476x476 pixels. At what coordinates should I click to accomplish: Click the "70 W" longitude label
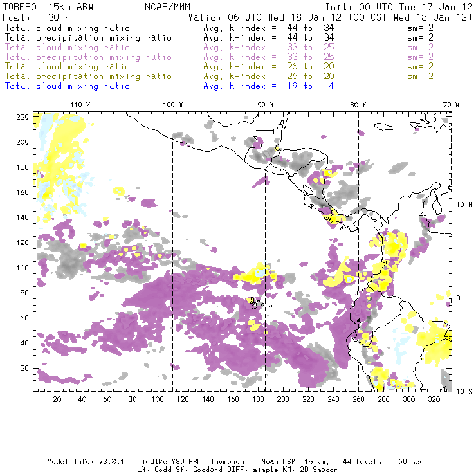coord(451,105)
